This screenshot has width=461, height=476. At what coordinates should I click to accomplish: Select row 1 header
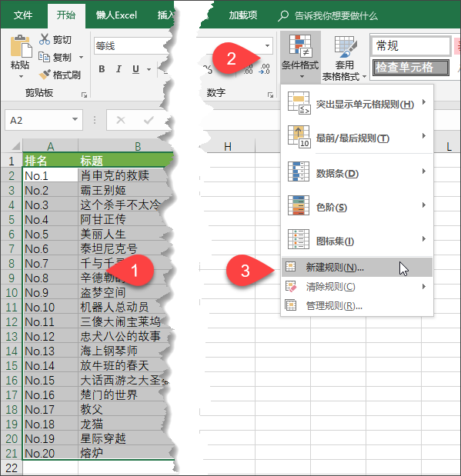coord(12,161)
